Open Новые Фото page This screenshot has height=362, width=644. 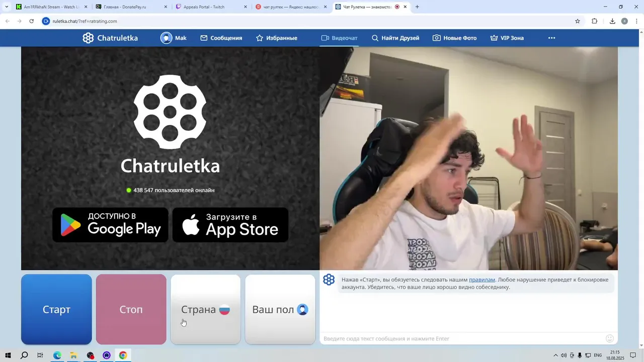tap(454, 38)
